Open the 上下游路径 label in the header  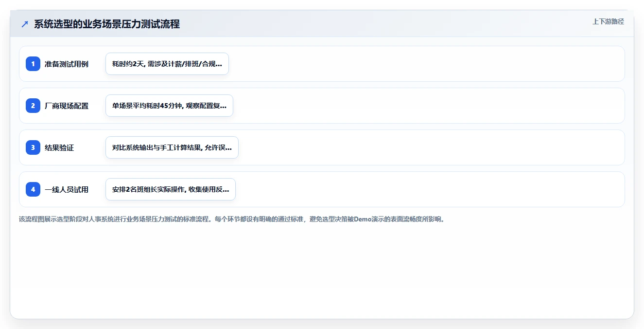click(x=608, y=21)
